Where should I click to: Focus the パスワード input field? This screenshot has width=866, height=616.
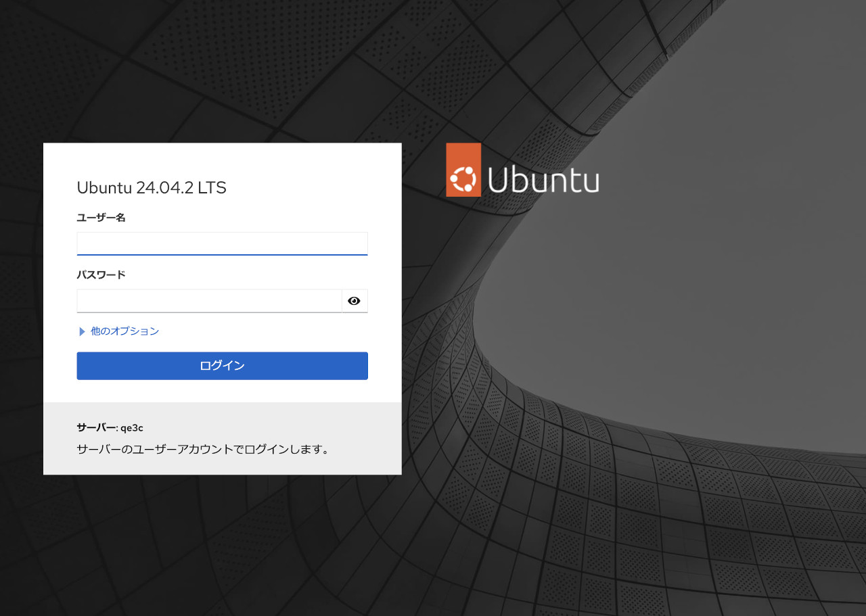tap(210, 301)
